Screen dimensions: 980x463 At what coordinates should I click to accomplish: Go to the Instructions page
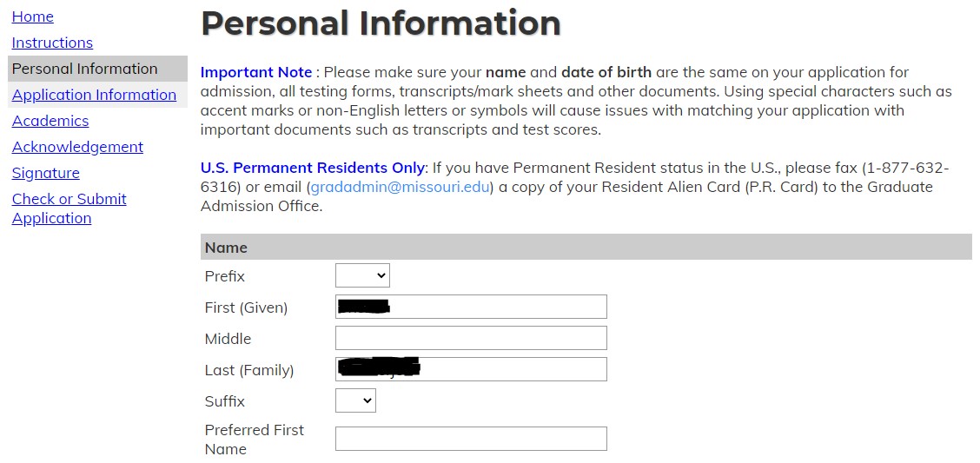point(52,43)
